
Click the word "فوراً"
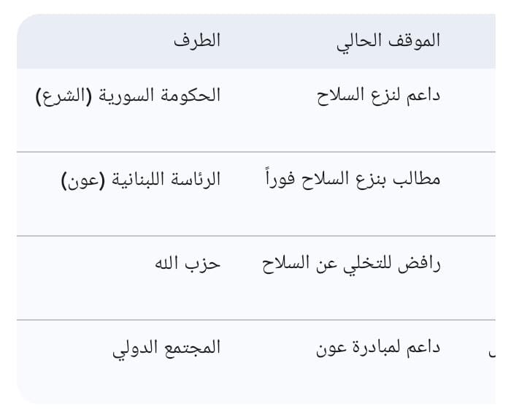click(279, 180)
